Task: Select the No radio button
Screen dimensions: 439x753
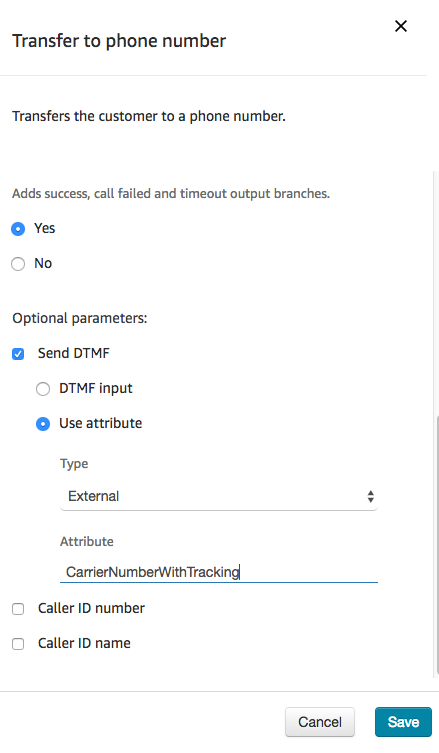Action: click(18, 264)
